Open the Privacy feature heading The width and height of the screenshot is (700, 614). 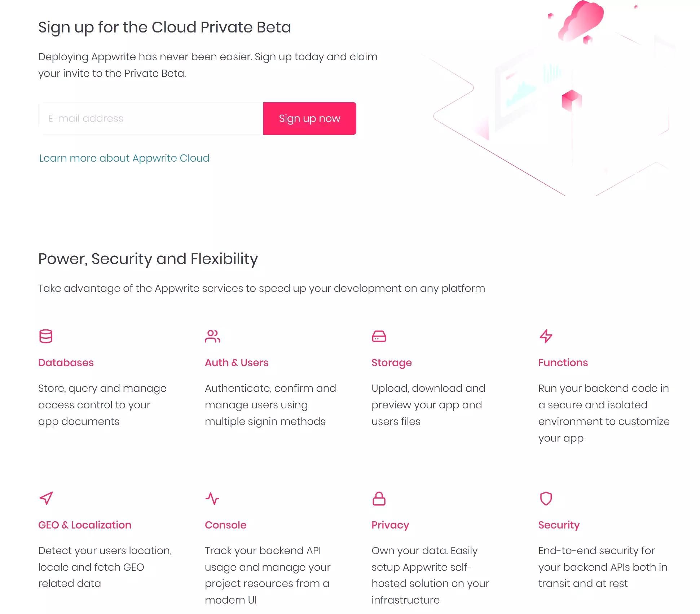point(390,525)
